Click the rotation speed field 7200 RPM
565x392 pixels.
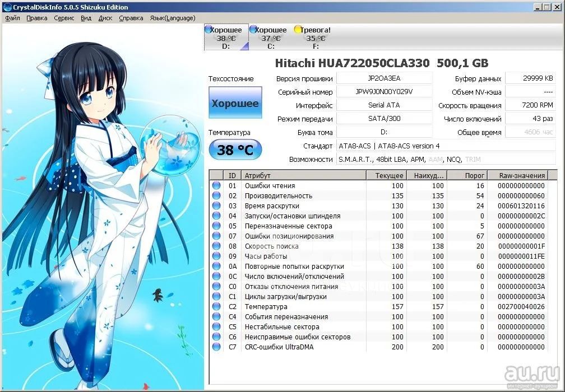[531, 105]
